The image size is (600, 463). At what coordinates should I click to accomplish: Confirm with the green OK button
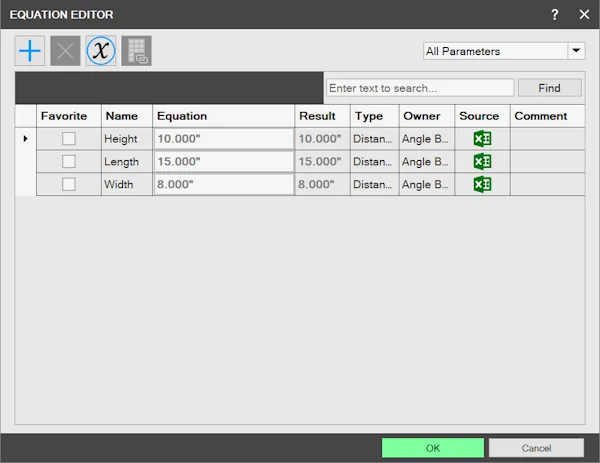pyautogui.click(x=433, y=448)
